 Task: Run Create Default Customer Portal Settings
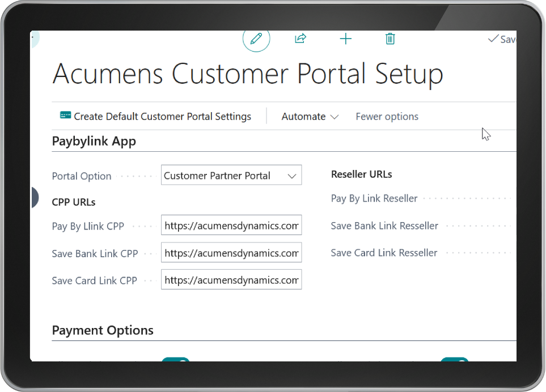click(156, 116)
